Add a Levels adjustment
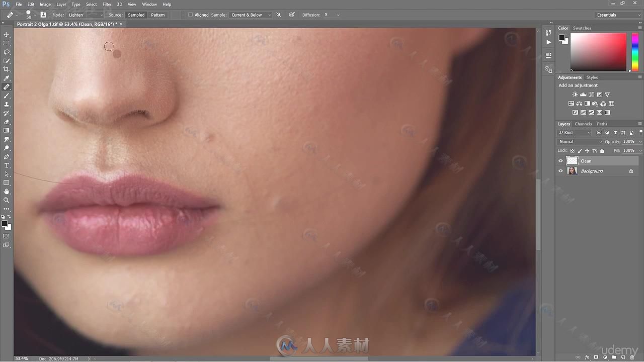 [583, 95]
